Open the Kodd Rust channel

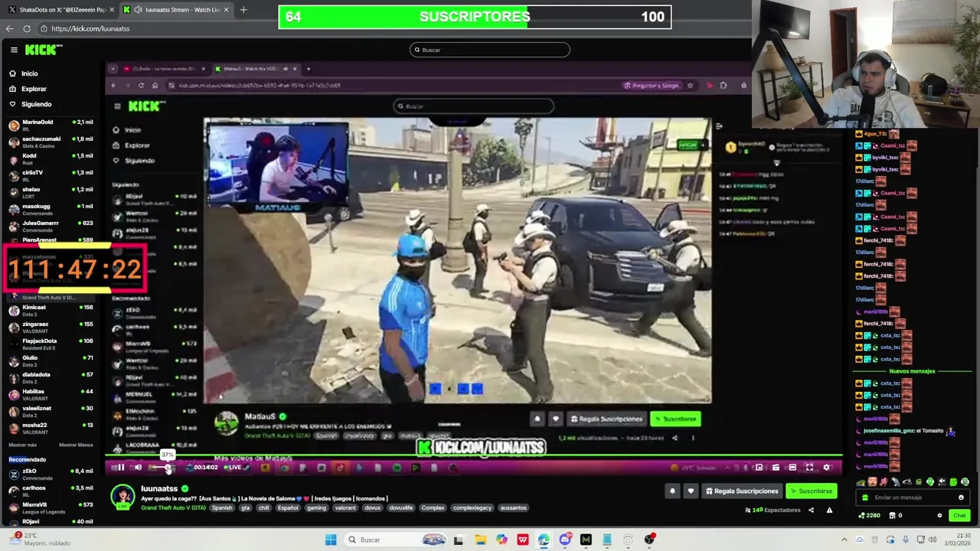(x=51, y=158)
